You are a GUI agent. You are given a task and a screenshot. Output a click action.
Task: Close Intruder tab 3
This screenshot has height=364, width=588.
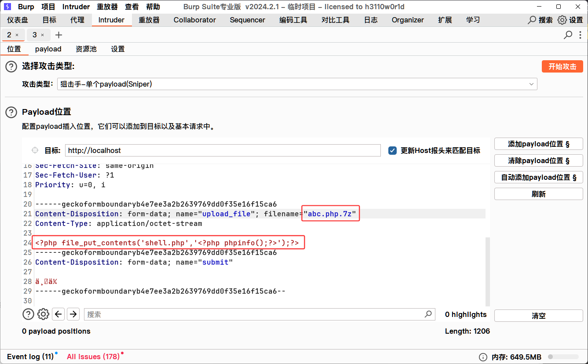(43, 35)
